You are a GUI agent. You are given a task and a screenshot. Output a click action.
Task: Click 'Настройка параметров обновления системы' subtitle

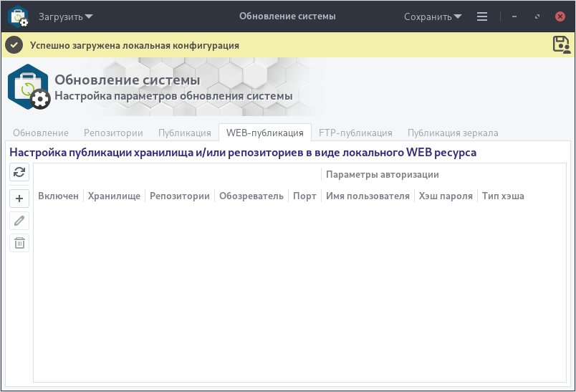coord(173,96)
